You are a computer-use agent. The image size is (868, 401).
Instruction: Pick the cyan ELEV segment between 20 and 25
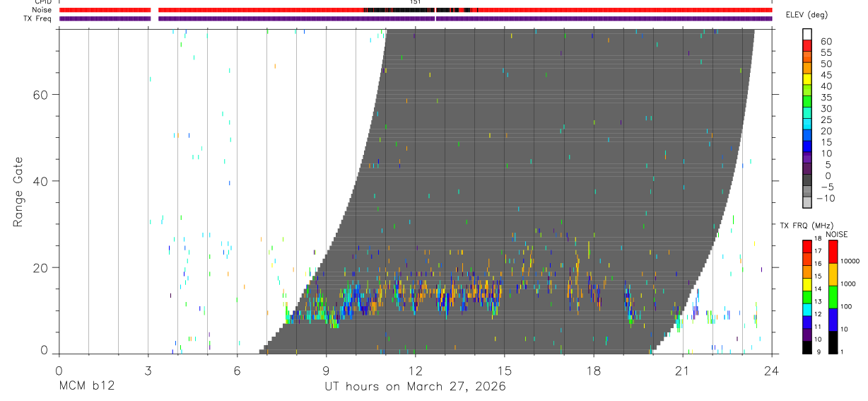click(807, 124)
